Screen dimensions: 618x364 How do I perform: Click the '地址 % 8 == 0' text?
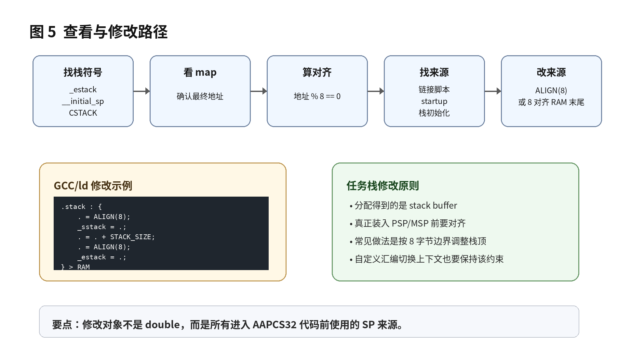(317, 96)
